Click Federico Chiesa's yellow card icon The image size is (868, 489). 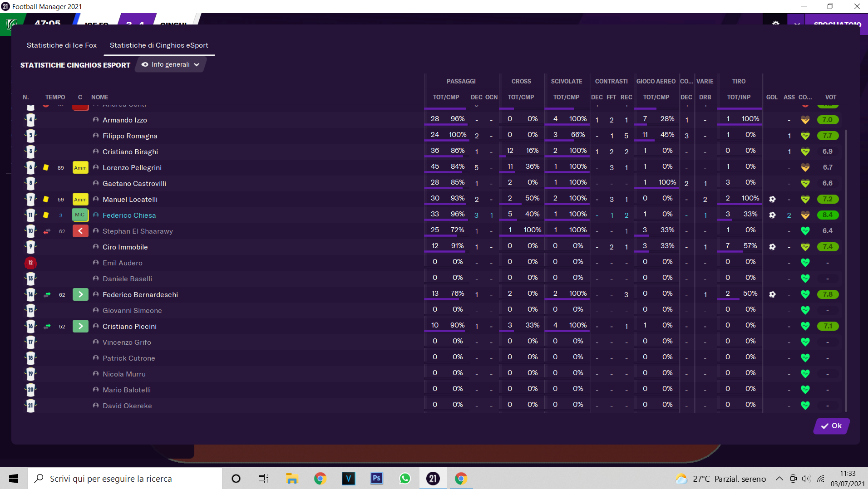(x=46, y=215)
